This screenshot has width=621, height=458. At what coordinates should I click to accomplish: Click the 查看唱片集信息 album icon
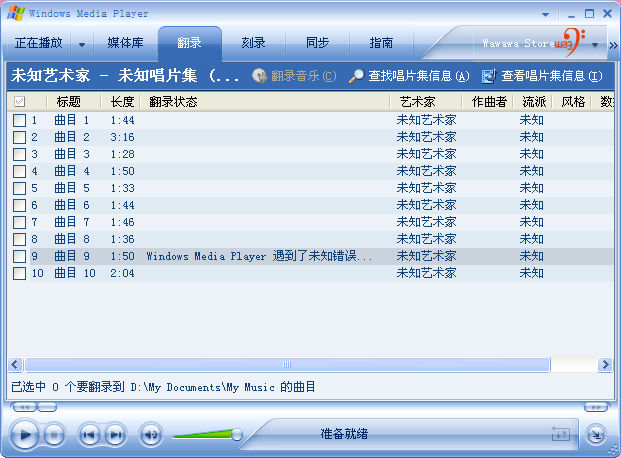(x=489, y=76)
